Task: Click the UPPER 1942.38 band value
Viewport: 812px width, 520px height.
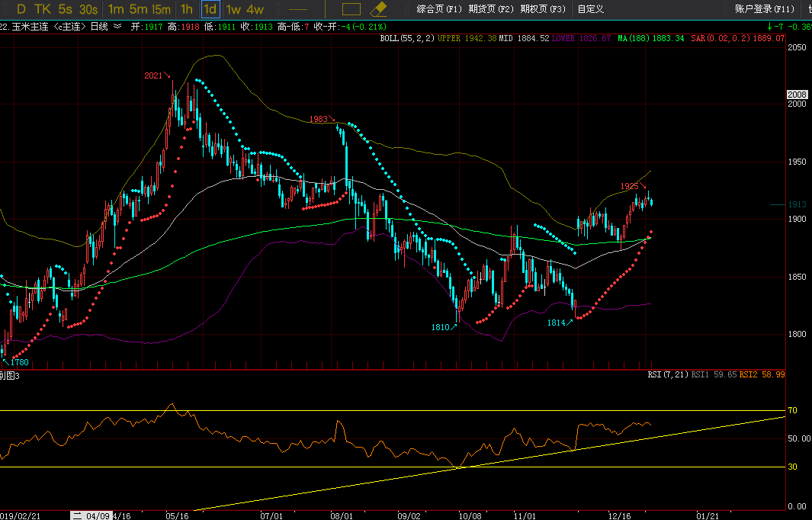Action: tap(467, 38)
